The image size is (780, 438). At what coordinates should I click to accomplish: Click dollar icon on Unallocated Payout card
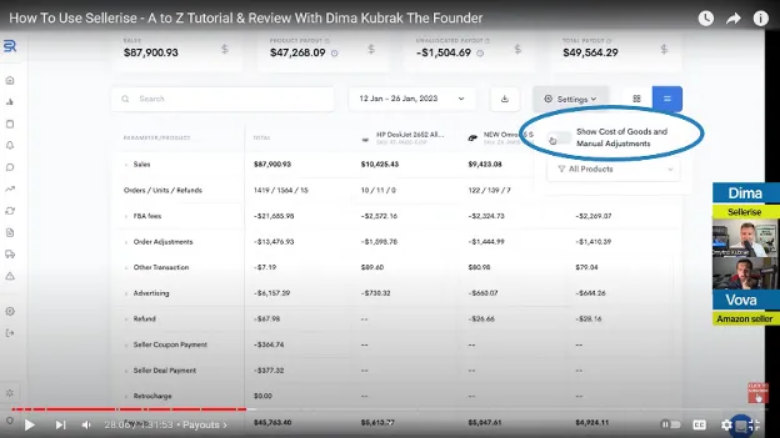click(x=517, y=49)
